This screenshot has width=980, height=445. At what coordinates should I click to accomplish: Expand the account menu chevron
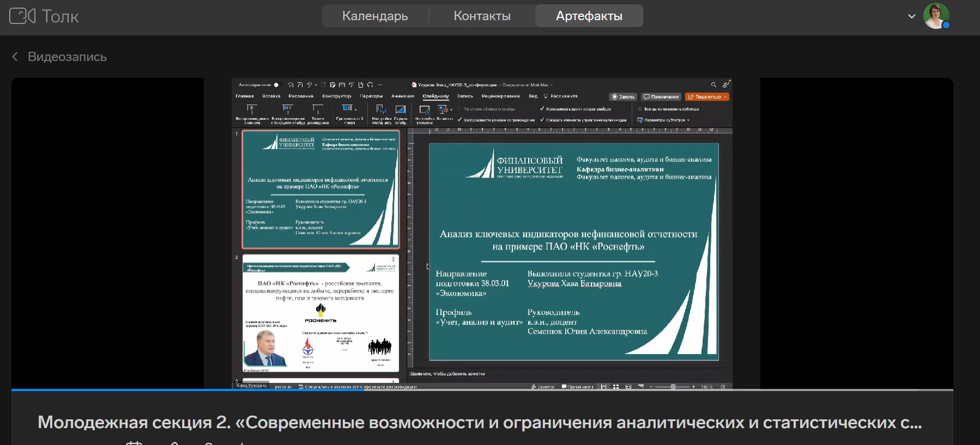pyautogui.click(x=911, y=16)
